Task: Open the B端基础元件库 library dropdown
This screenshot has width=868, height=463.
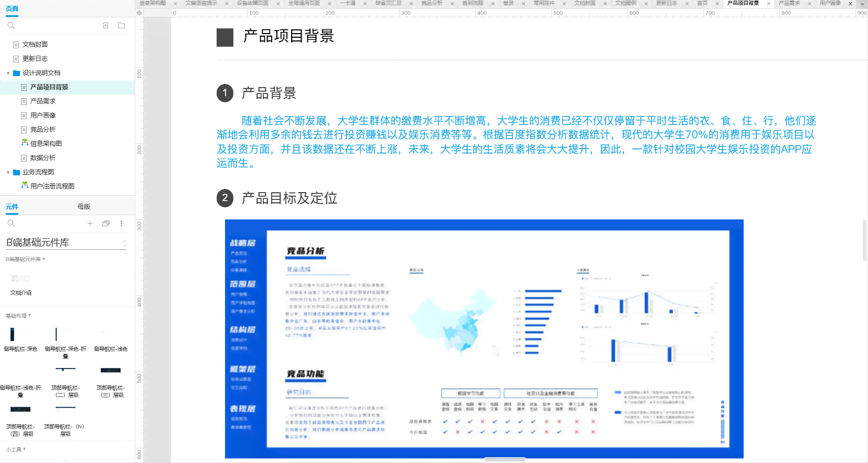Action: click(66, 243)
